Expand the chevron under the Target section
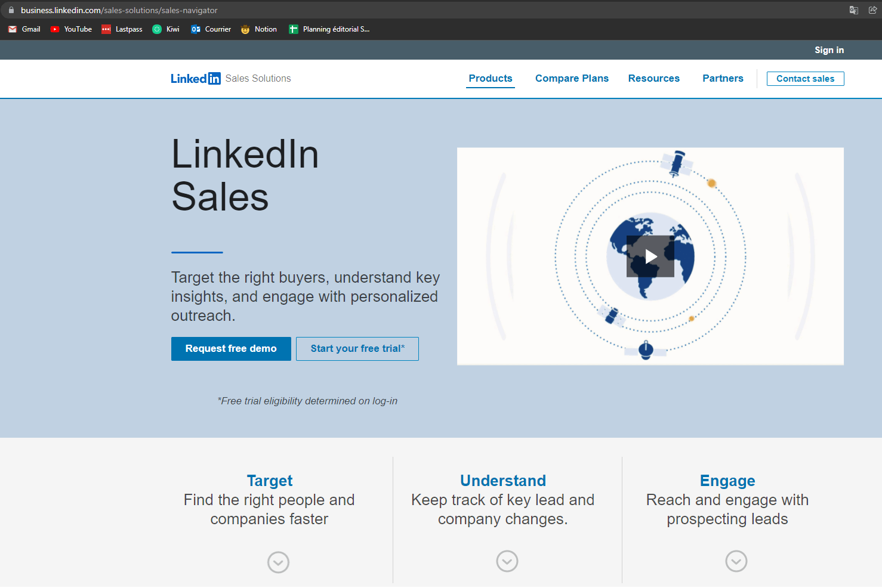 pos(278,562)
